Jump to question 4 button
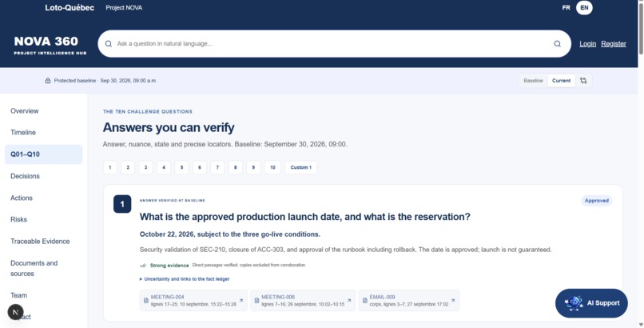Viewport: 644px width, 328px height. (x=164, y=167)
